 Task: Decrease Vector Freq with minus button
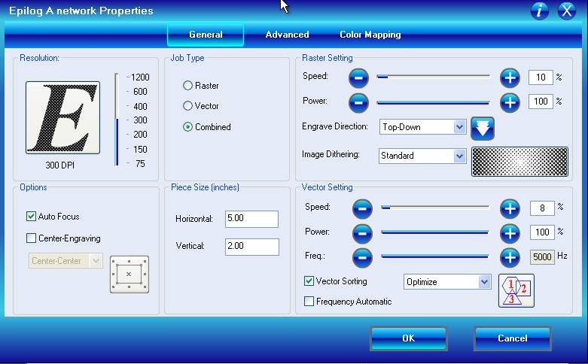point(362,258)
